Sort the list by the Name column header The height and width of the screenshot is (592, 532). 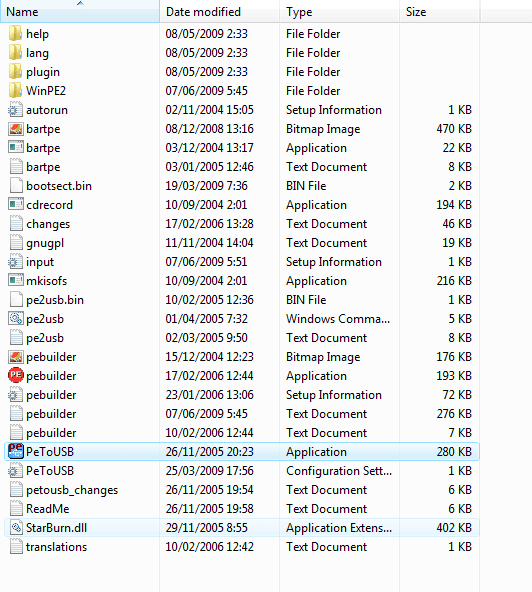pos(80,12)
